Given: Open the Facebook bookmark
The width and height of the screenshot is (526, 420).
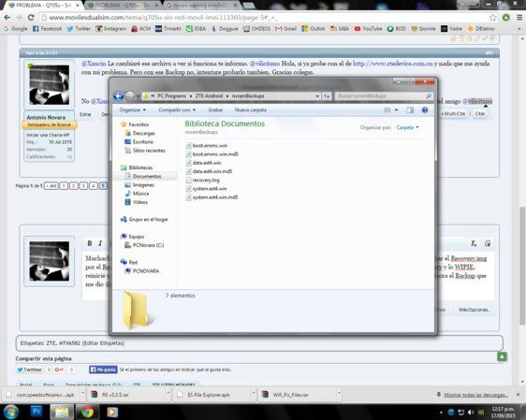Looking at the screenshot, I should tap(48, 29).
